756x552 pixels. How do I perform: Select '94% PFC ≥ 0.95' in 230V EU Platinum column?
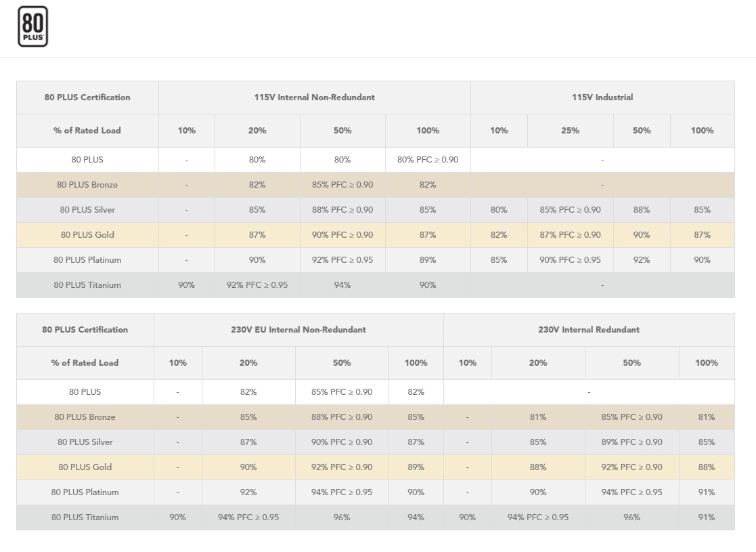pos(342,492)
